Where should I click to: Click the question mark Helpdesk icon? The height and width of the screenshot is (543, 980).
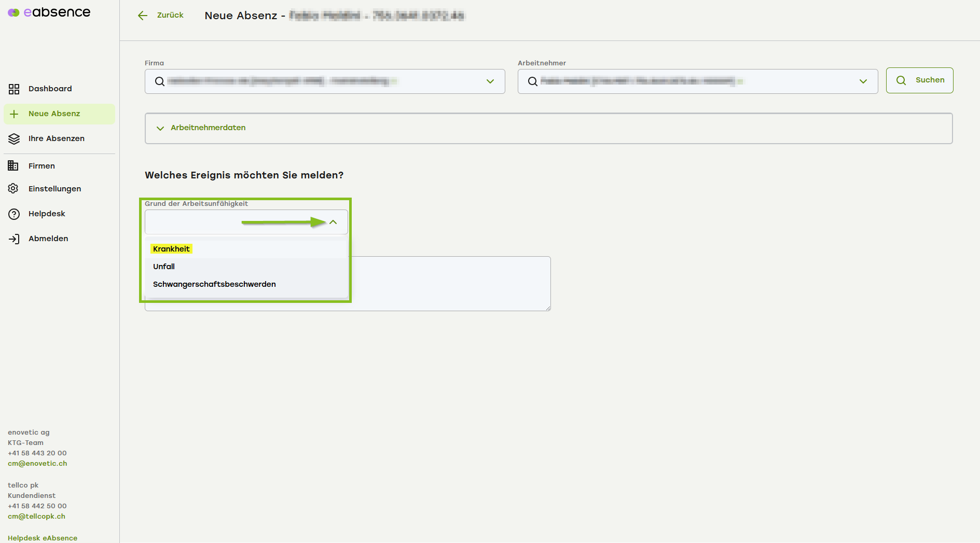click(x=14, y=214)
